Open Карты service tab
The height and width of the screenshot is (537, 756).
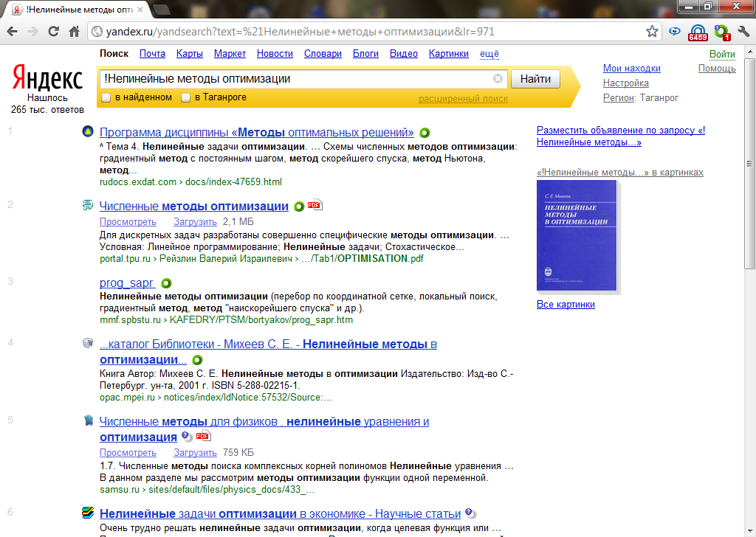[190, 54]
